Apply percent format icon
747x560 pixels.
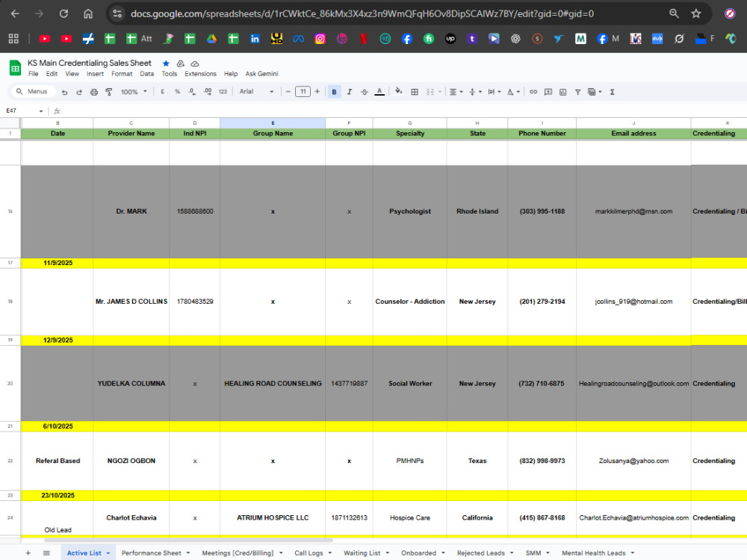point(177,92)
